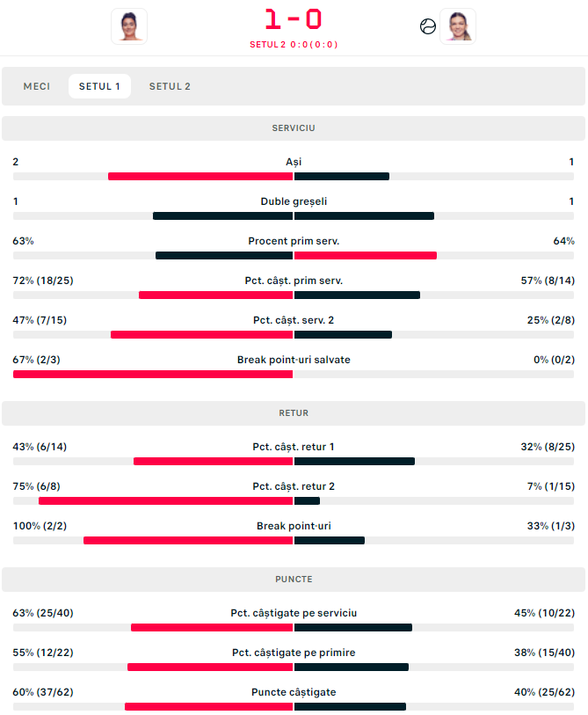Image resolution: width=588 pixels, height=715 pixels.
Task: Click the SETUL 2 0:0(0:0) status text
Action: [294, 44]
